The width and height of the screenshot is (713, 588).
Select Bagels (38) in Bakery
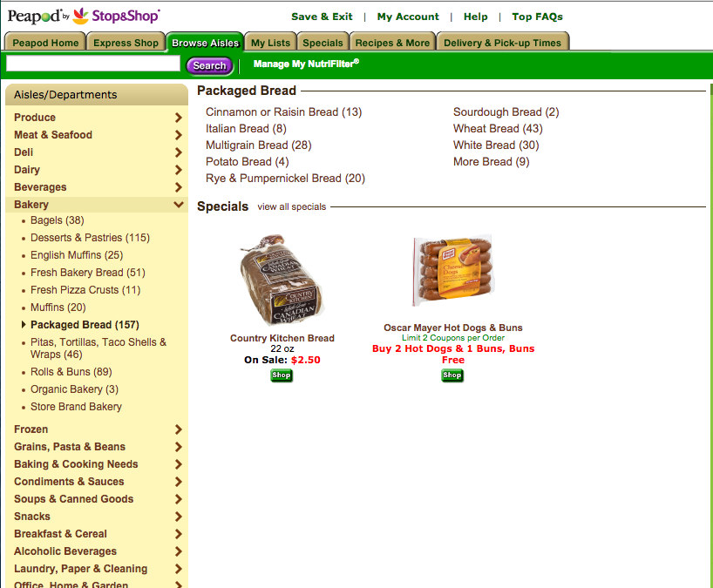pyautogui.click(x=58, y=220)
